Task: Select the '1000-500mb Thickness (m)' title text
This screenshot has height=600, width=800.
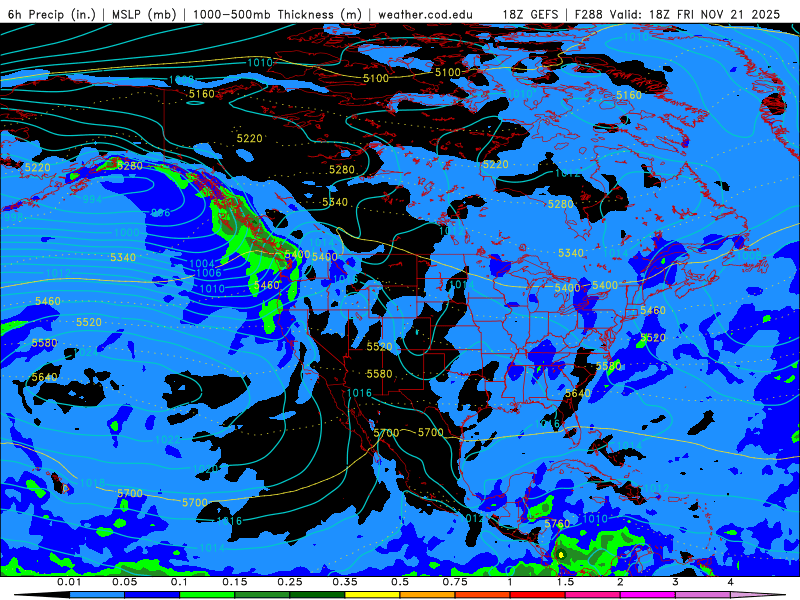Action: [x=277, y=14]
